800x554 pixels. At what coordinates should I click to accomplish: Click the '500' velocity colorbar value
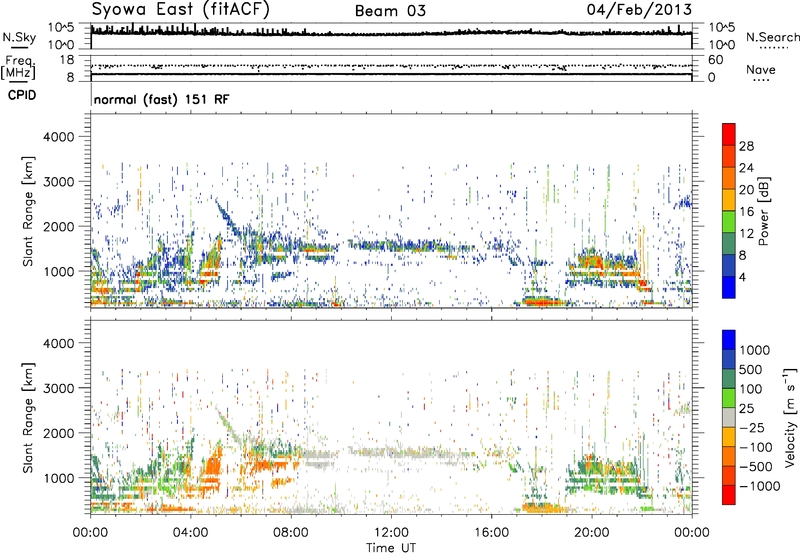tap(749, 370)
